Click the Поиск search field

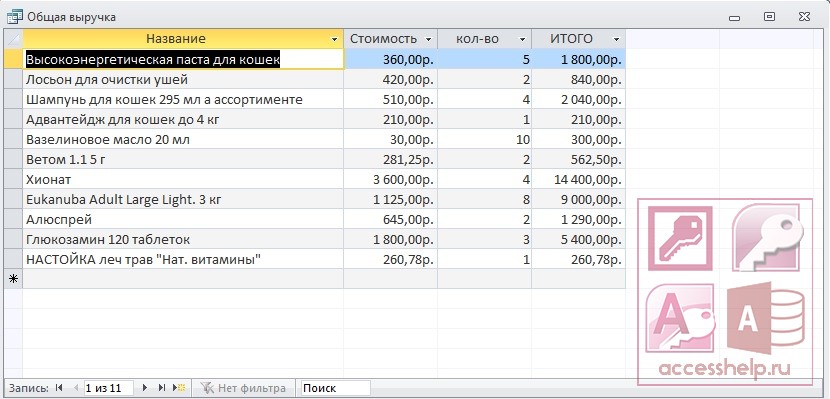tap(335, 388)
